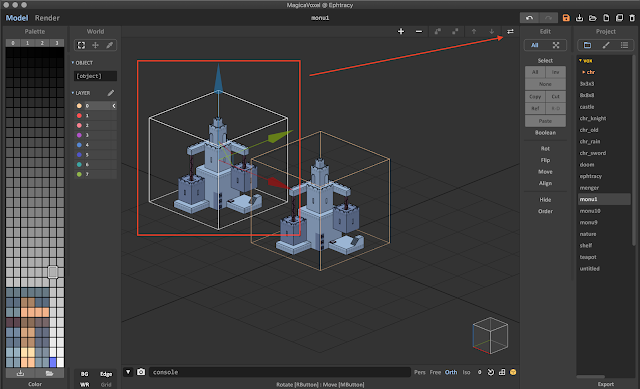Image resolution: width=640 pixels, height=389 pixels.
Task: Select palette tab 2
Action: coord(42,43)
